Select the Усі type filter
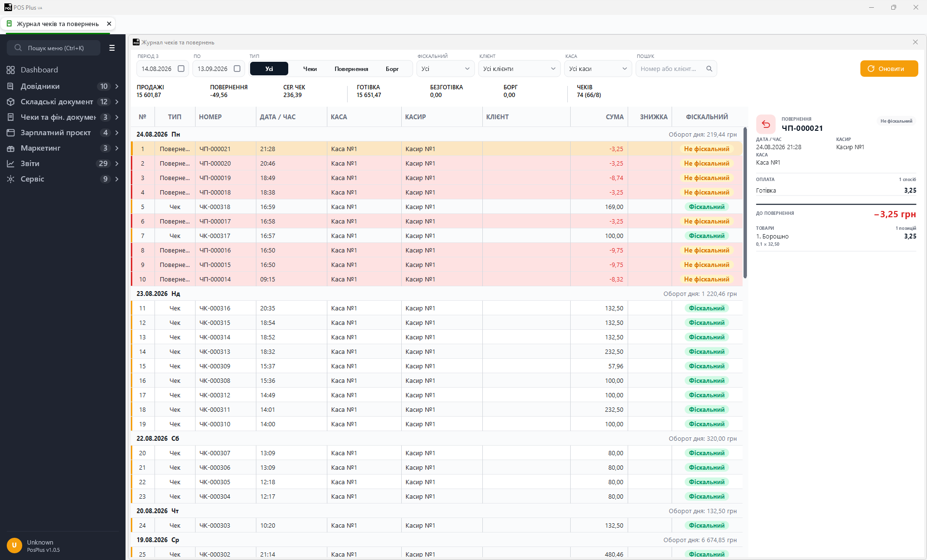Screen dimensions: 927x560 [269, 69]
